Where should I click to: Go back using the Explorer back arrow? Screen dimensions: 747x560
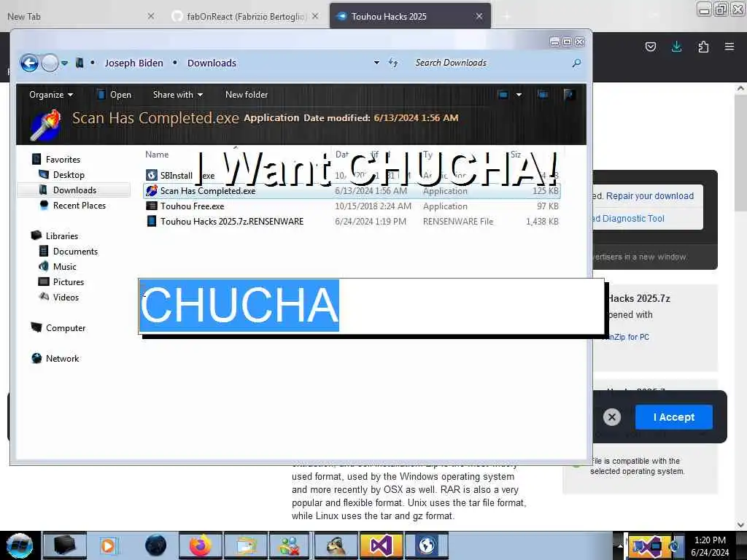click(x=29, y=63)
